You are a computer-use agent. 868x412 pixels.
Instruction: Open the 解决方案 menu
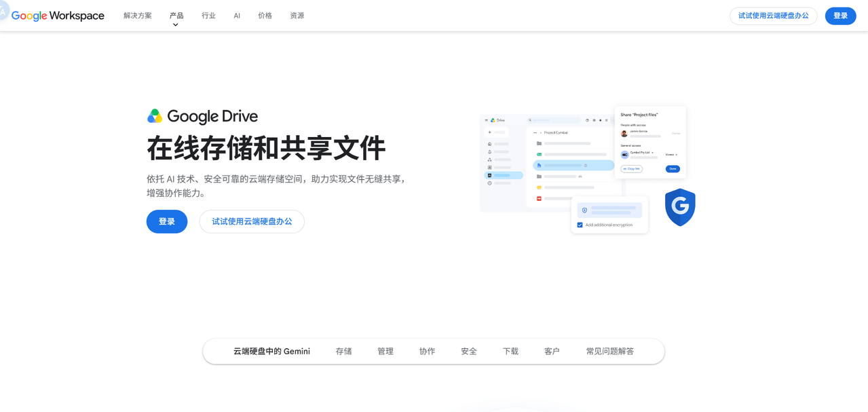138,16
